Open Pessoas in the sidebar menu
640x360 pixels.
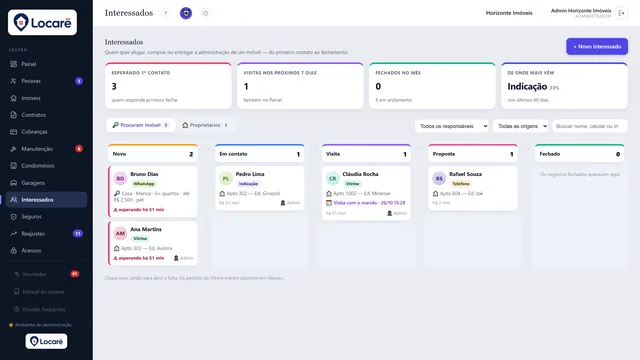(x=46, y=81)
